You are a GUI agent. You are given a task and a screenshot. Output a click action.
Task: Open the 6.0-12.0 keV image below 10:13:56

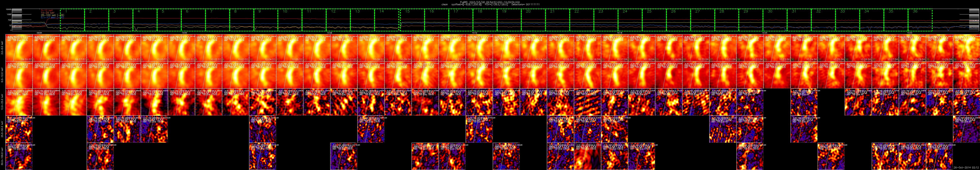(x=506, y=75)
